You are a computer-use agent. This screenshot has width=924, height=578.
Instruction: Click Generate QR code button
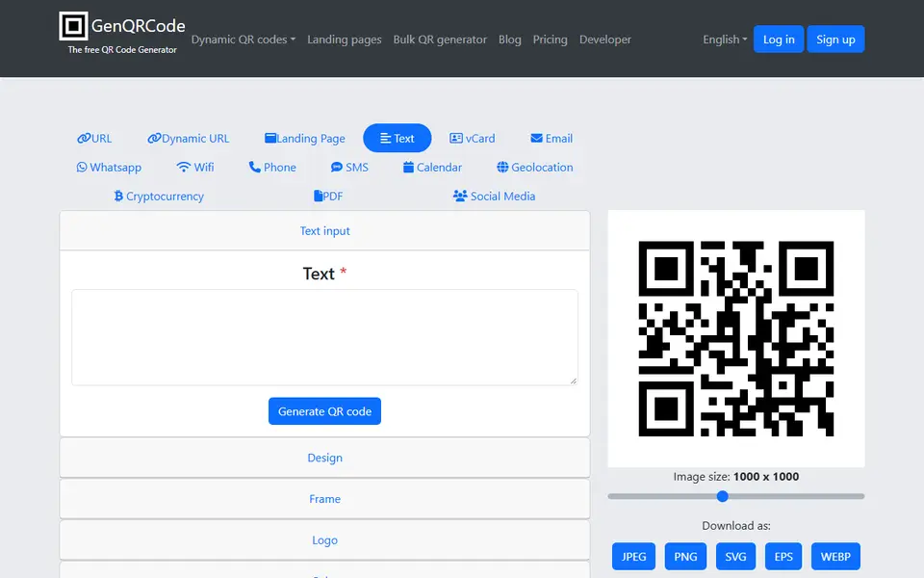click(324, 411)
